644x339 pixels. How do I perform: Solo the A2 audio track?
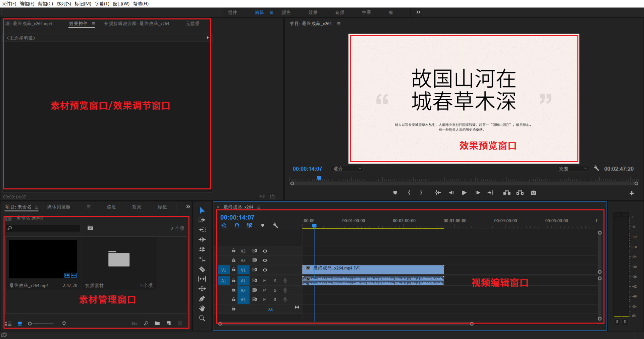[x=275, y=290]
